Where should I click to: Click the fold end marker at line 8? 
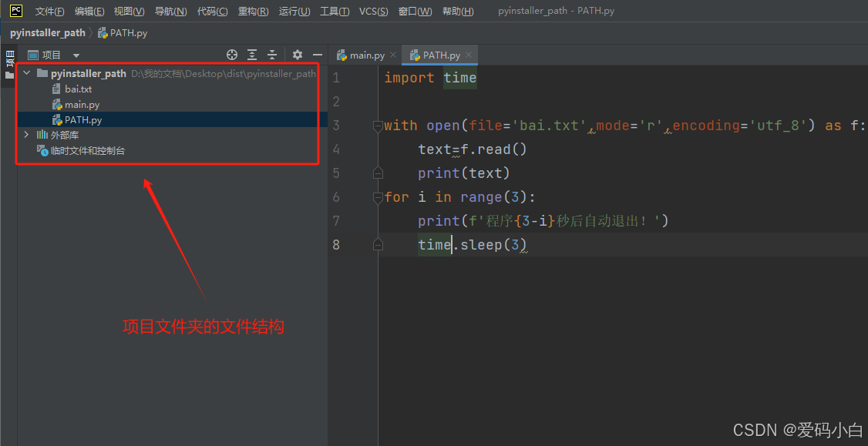tap(378, 245)
